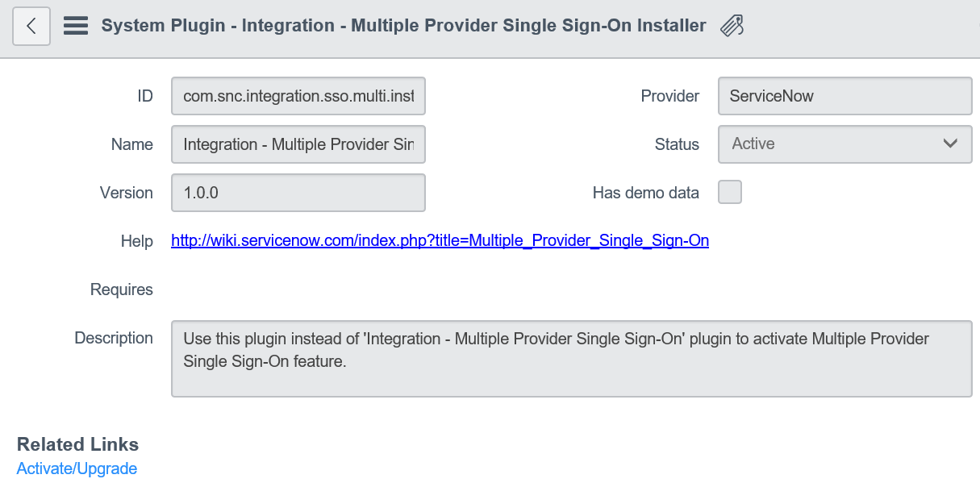Select the Version field showing 1.0.0
The height and width of the screenshot is (483, 980).
[x=298, y=193]
